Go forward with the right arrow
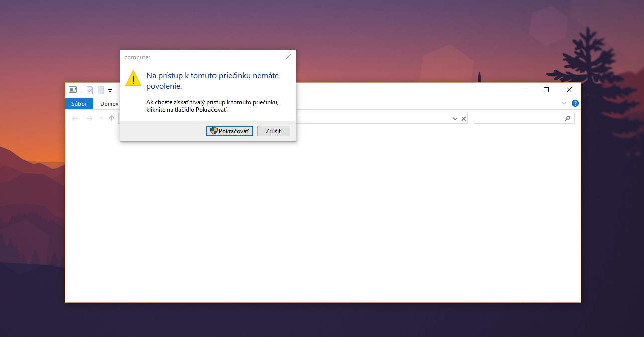Image resolution: width=644 pixels, height=337 pixels. (x=90, y=118)
